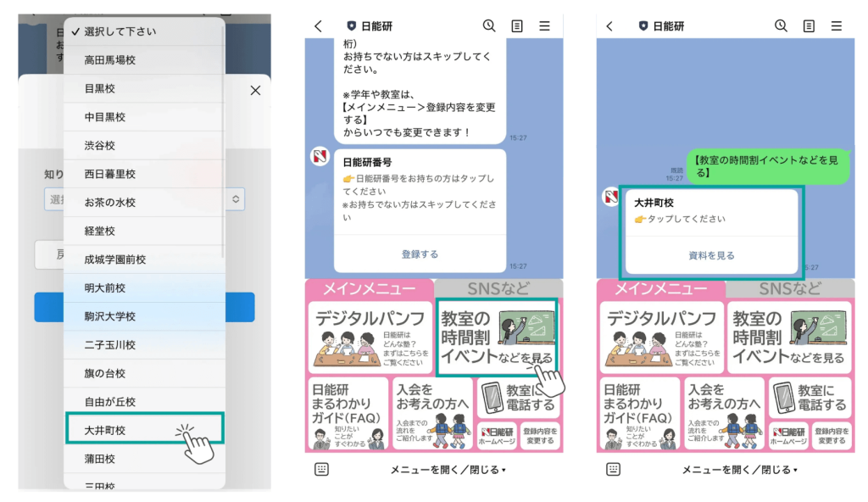Tap the back arrow to leave the chat
This screenshot has width=868, height=502.
click(318, 25)
